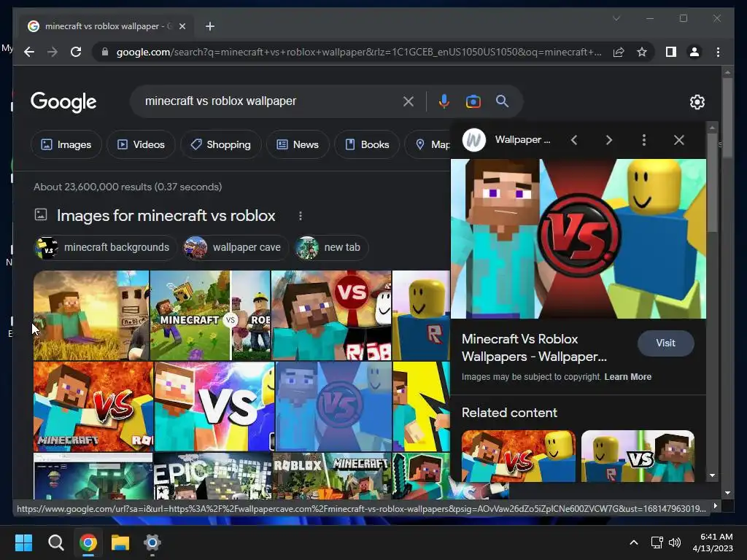Image resolution: width=747 pixels, height=560 pixels.
Task: Toggle the Chrome side panel
Action: pos(671,52)
